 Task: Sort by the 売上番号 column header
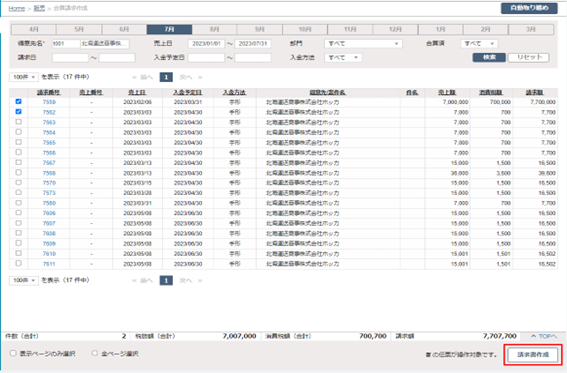point(91,93)
